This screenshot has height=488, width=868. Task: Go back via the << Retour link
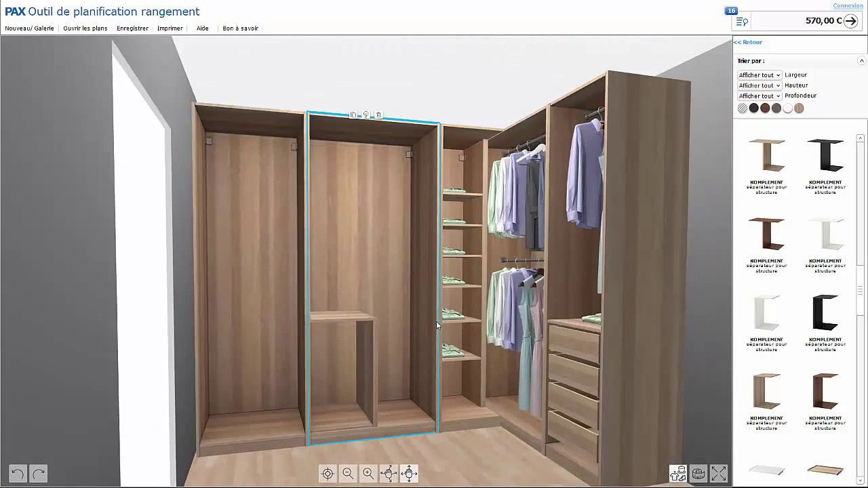(x=748, y=42)
